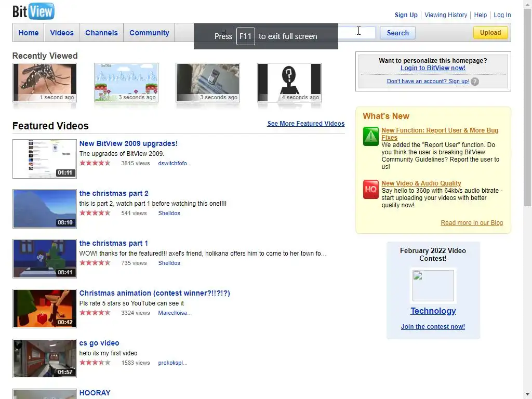Open the Technology contest link

[433, 311]
